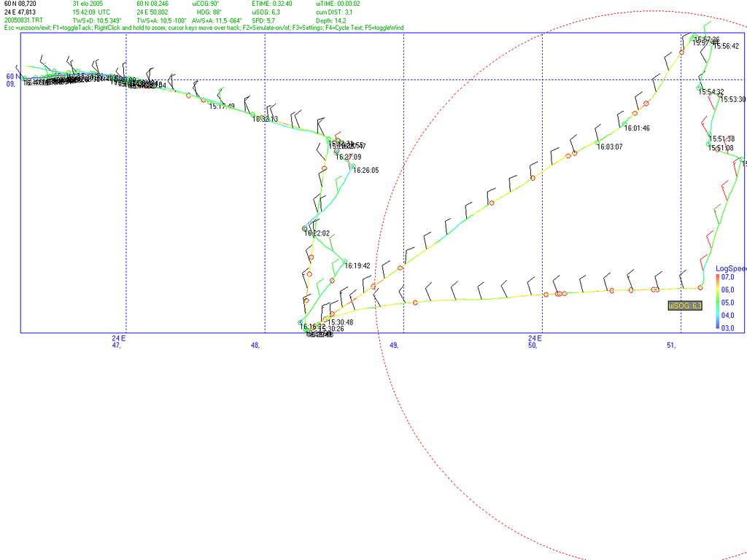Select the 15:56:42 track time marker
Viewport: 747px width, 560px height.
pyautogui.click(x=726, y=46)
